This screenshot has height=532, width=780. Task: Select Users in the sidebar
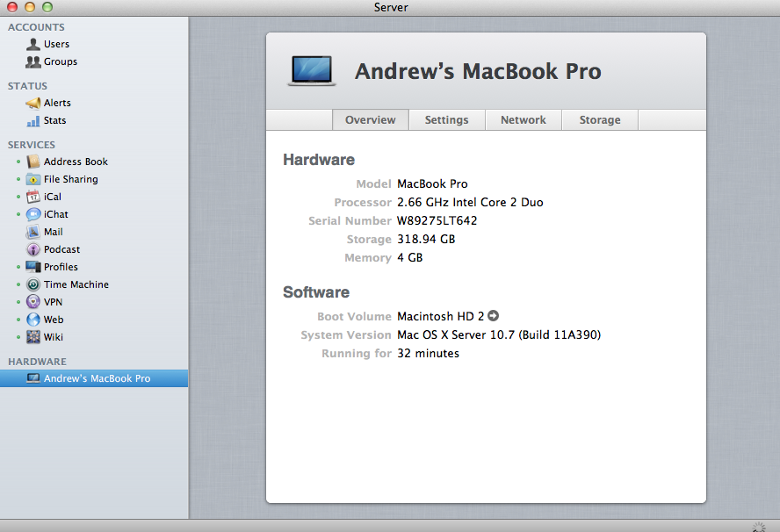point(94,44)
